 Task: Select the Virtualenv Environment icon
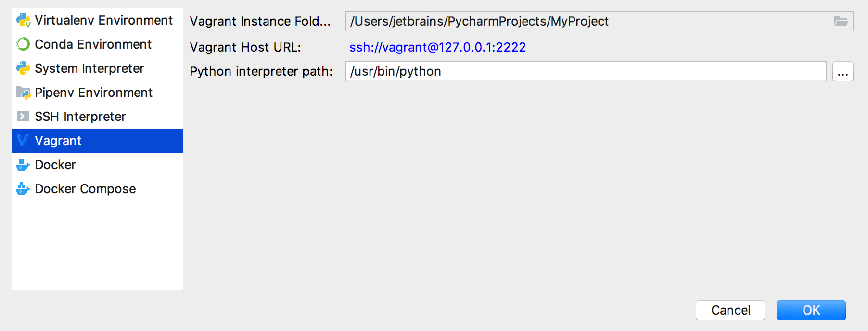(x=22, y=20)
